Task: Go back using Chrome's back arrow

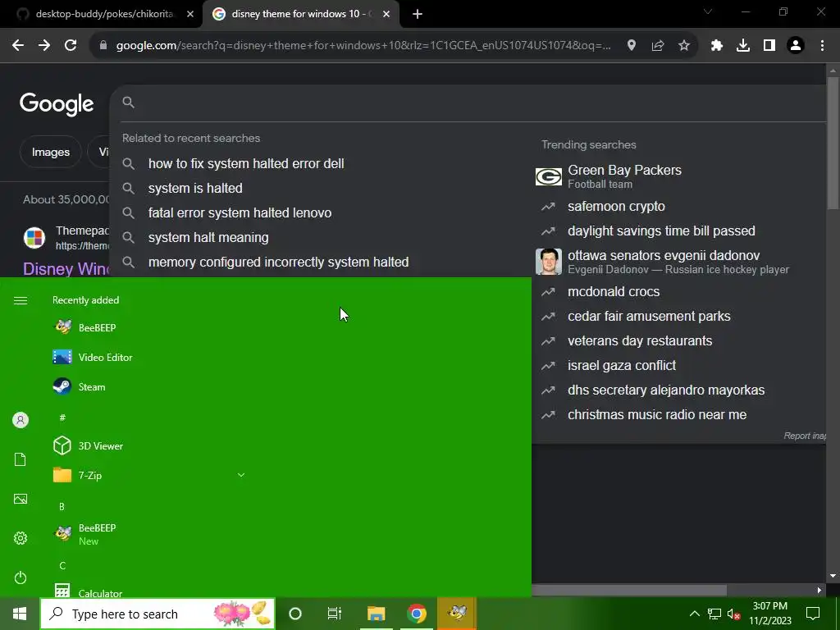Action: click(18, 46)
